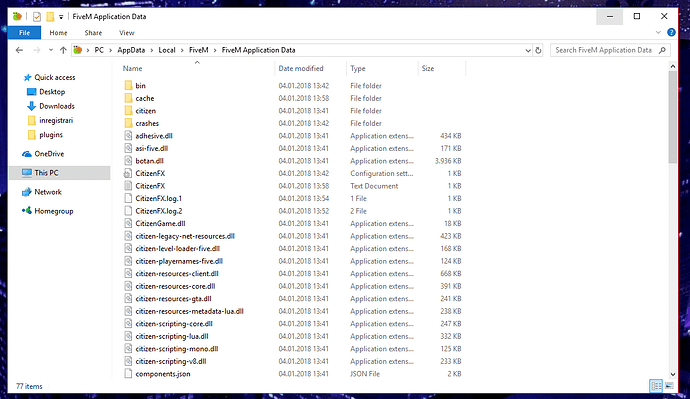This screenshot has width=690, height=399.
Task: Open Customize Quick Access Toolbar dropdown
Action: coord(61,17)
